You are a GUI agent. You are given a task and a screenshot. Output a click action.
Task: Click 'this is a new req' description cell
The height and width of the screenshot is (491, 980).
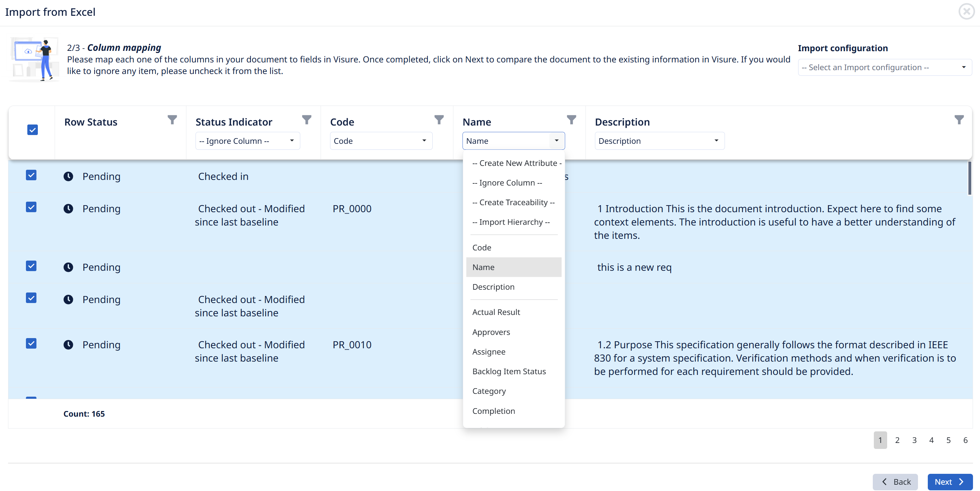tap(634, 267)
